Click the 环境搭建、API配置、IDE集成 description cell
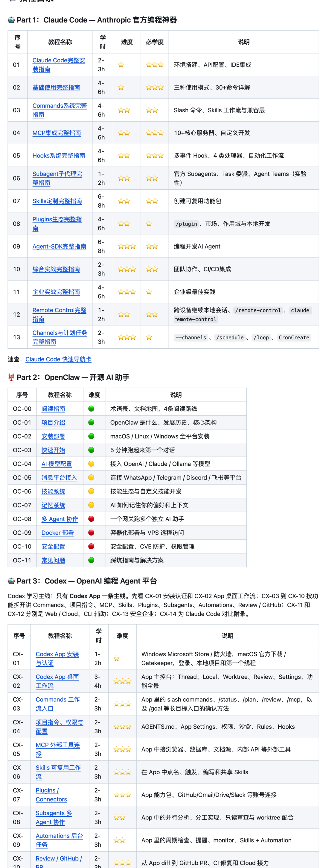The width and height of the screenshot is (323, 868). click(243, 65)
